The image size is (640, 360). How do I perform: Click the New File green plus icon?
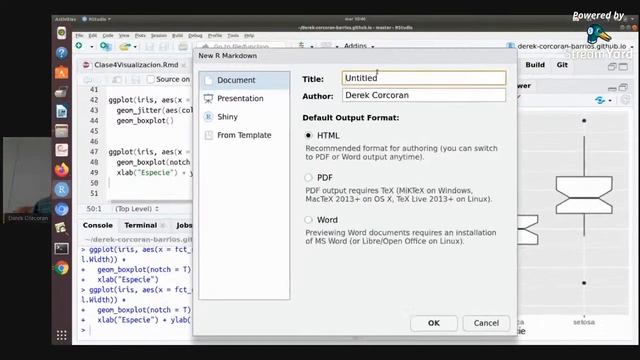79,46
